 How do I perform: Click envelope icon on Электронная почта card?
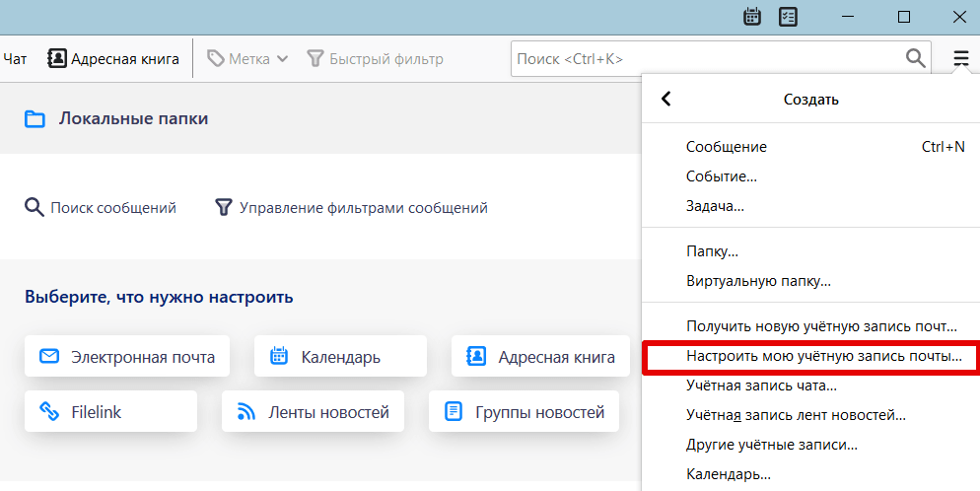48,356
